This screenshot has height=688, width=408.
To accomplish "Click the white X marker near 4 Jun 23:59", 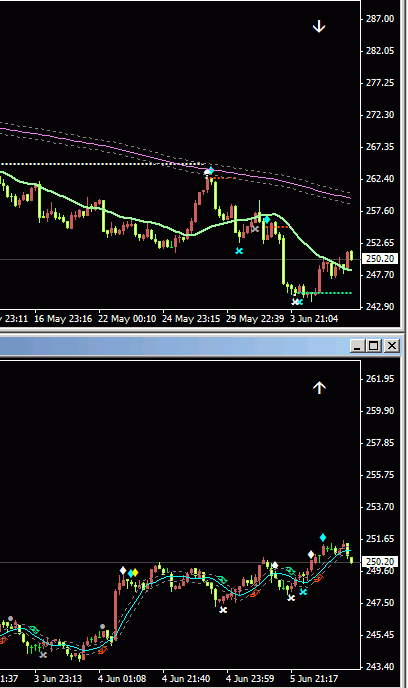I will tap(223, 610).
